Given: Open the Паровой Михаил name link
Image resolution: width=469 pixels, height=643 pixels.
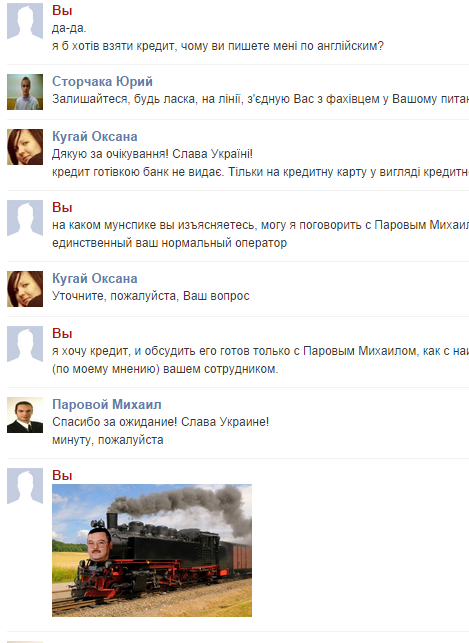Looking at the screenshot, I should pos(107,404).
